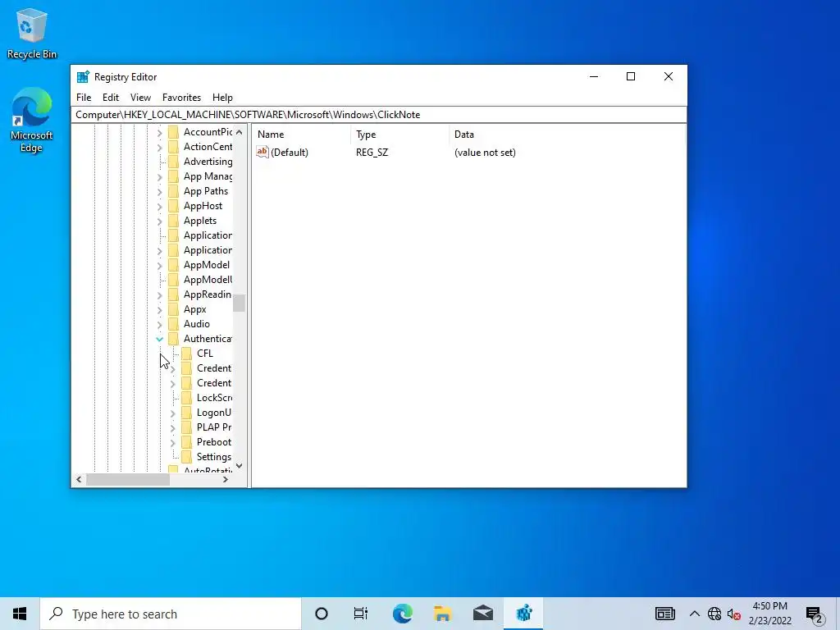Open Task View on the taskbar
This screenshot has width=840, height=630.
(x=361, y=614)
